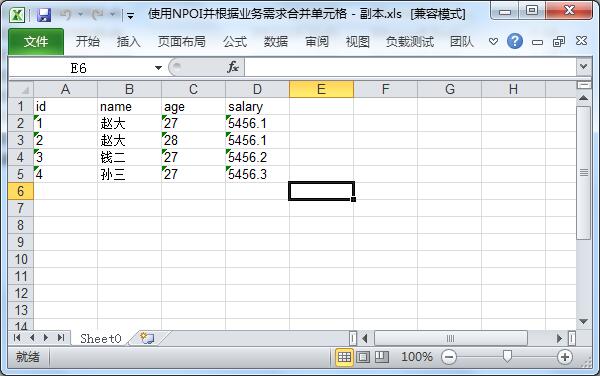This screenshot has width=600, height=376.
Task: Switch to the 开始 ribbon tab
Action: coord(88,41)
